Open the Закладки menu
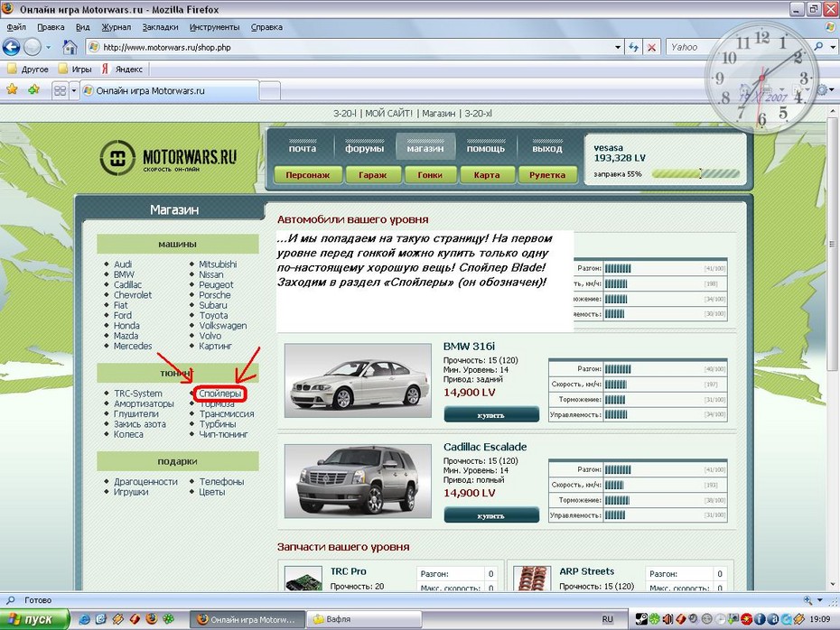 click(x=160, y=27)
